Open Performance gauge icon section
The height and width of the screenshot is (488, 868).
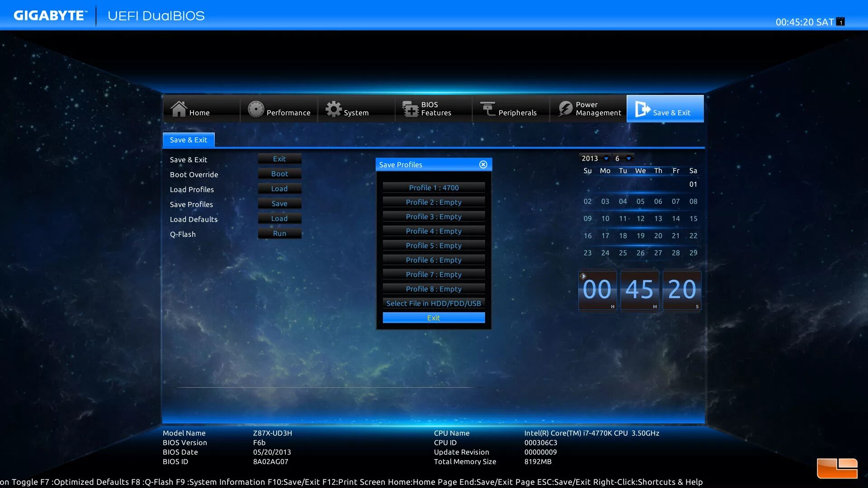pos(256,109)
